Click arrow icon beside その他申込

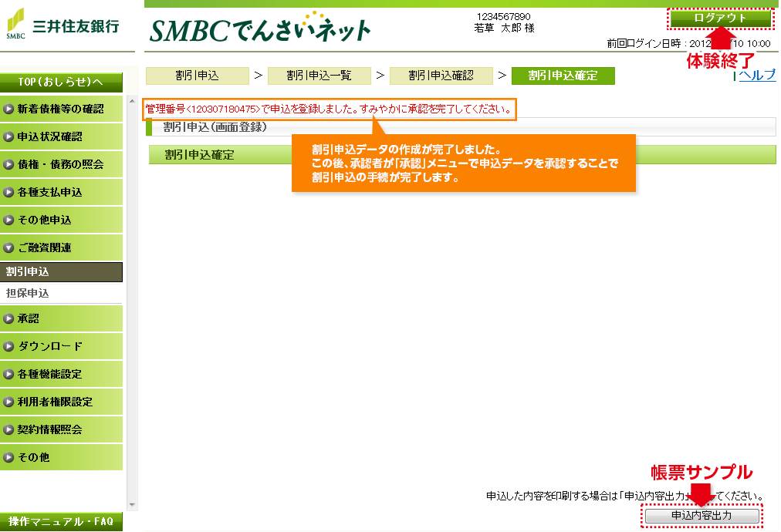coord(8,220)
